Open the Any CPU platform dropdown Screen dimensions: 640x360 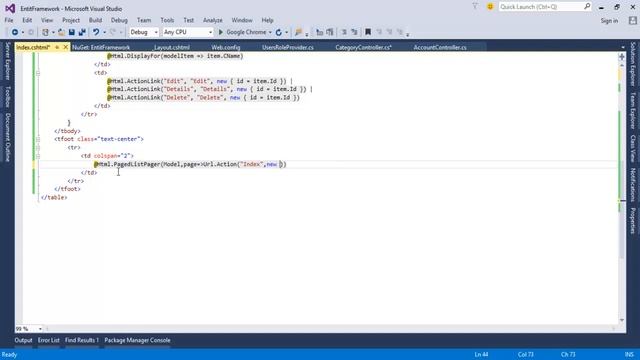coord(188,32)
